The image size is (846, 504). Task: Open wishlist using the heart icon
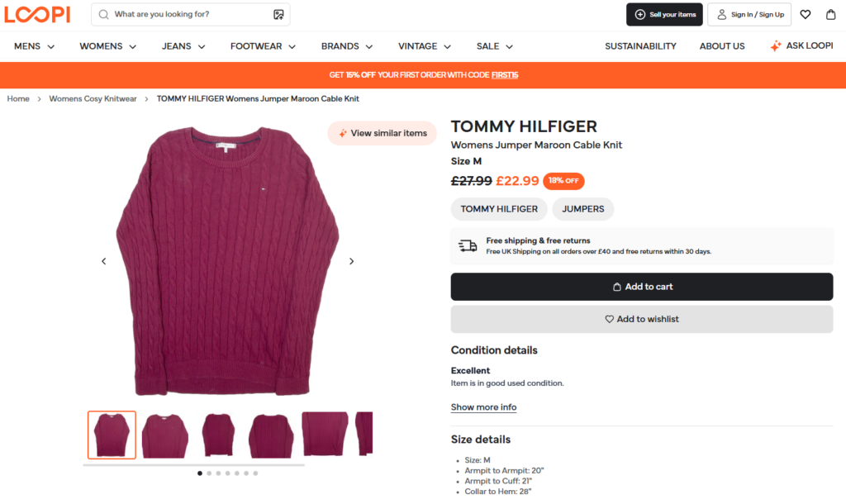pos(806,14)
